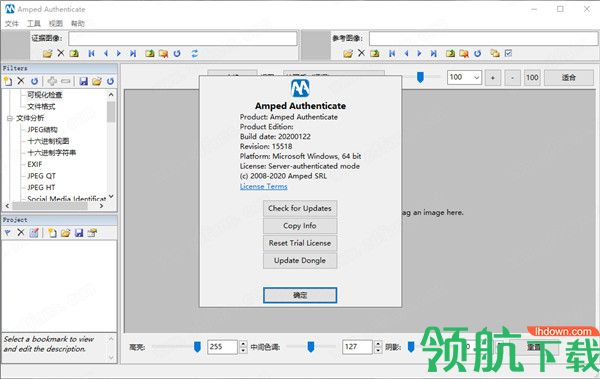Reload reference image with circular arrow icon

(478, 54)
